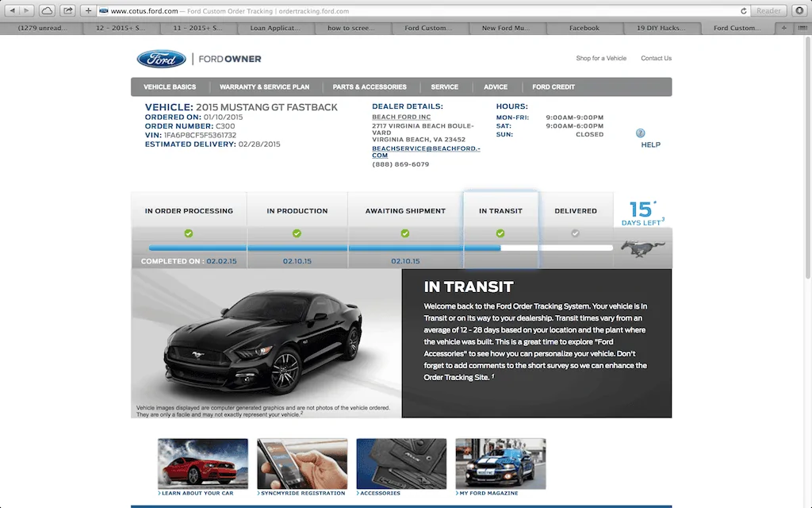The width and height of the screenshot is (812, 508).
Task: Open the Ford Credit menu item
Action: click(553, 87)
